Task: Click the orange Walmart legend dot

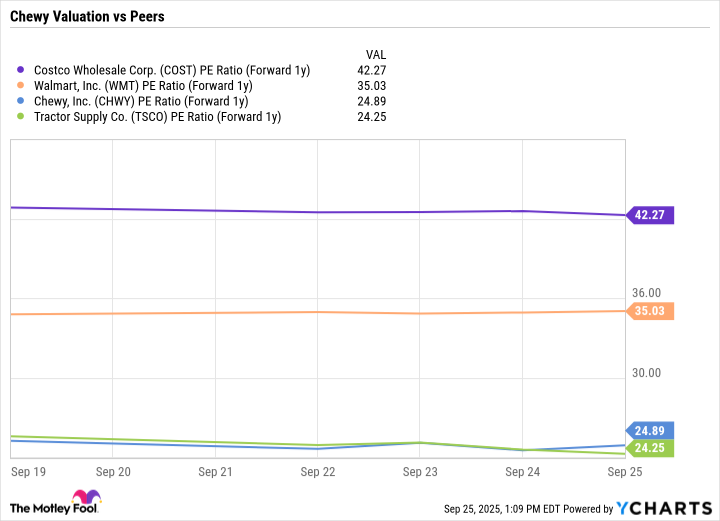Action: 22,86
